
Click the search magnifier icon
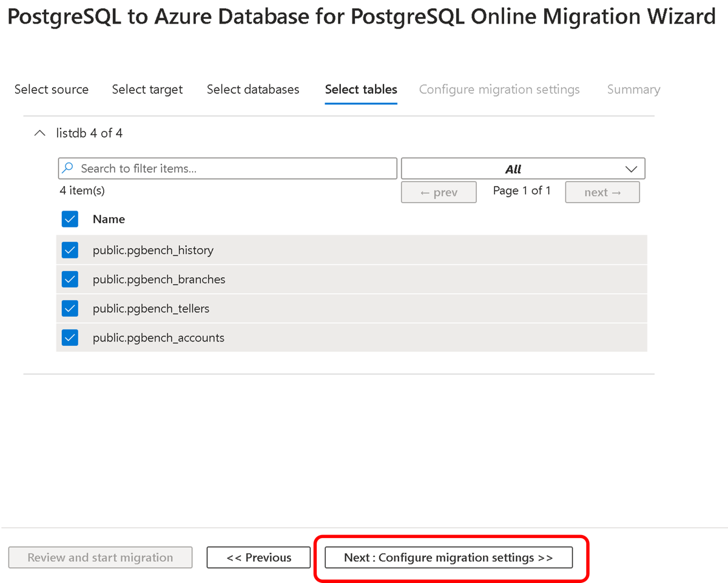[x=69, y=168]
